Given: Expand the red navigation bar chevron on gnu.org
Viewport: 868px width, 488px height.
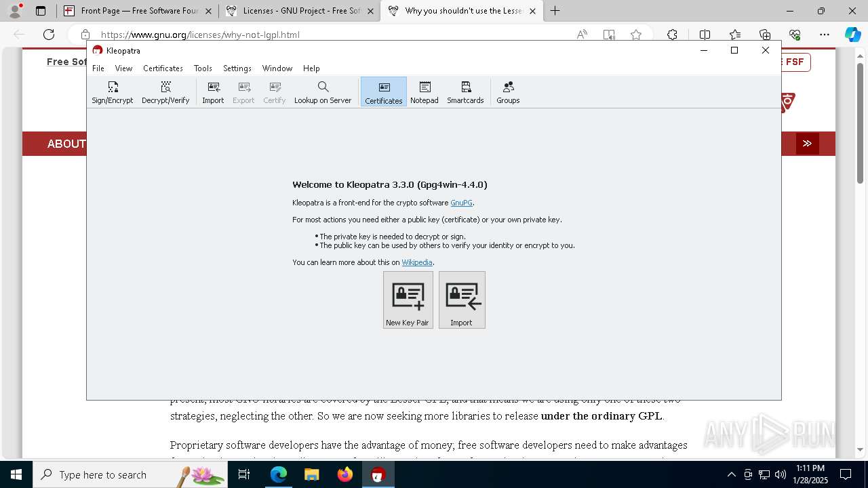Looking at the screenshot, I should click(807, 144).
